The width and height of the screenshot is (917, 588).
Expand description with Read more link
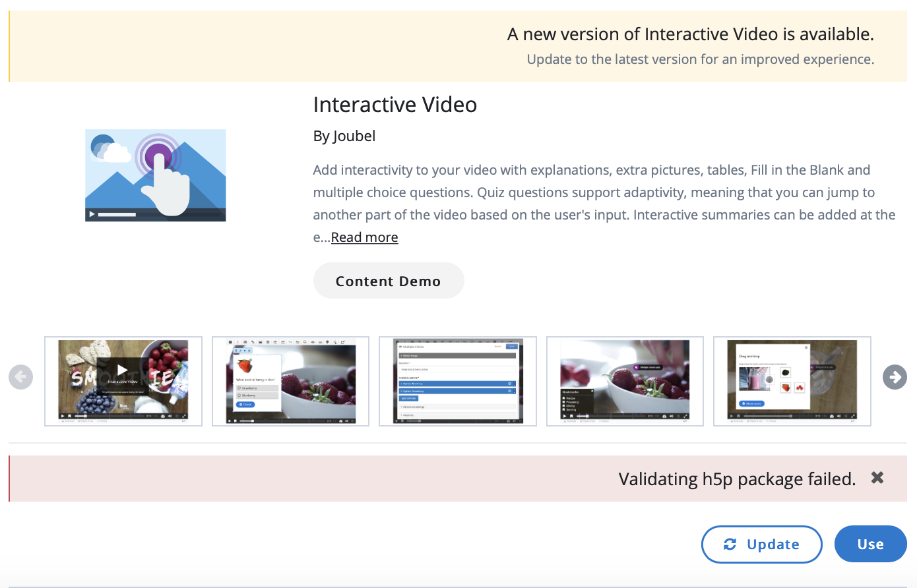365,237
